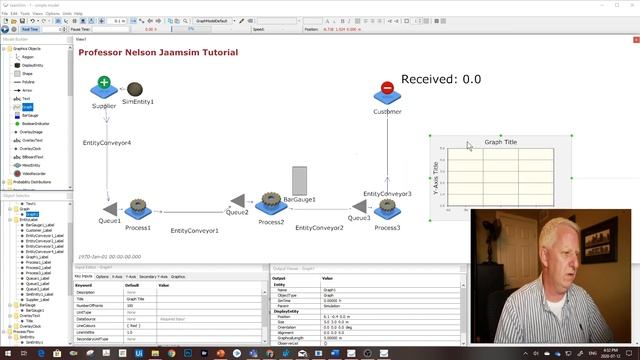
Task: Open the Tools menu
Action: [24, 13]
